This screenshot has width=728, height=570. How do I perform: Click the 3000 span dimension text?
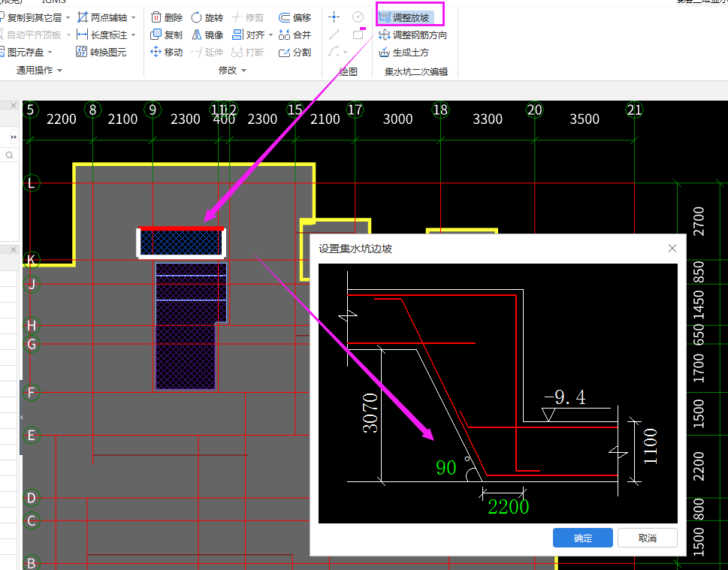tap(397, 119)
